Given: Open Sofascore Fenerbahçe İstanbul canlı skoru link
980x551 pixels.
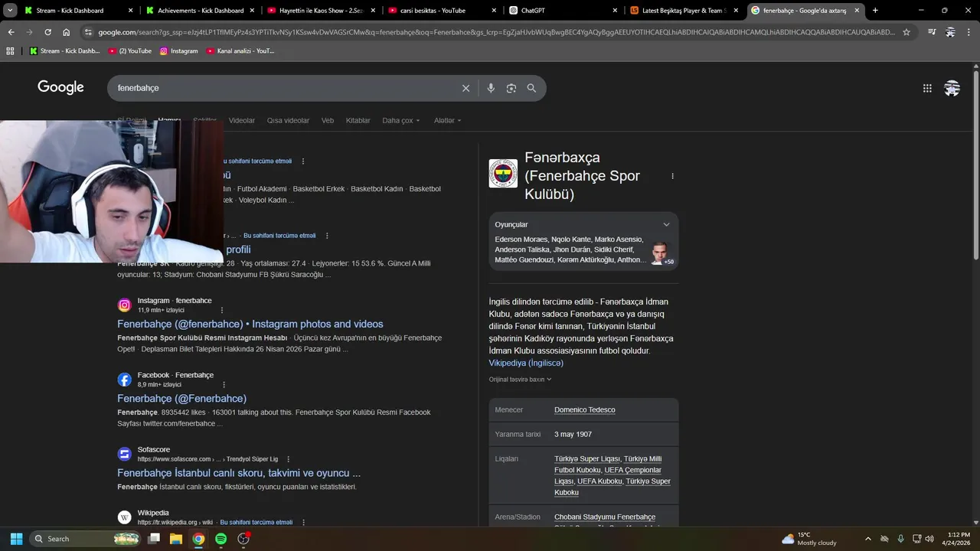Looking at the screenshot, I should pyautogui.click(x=239, y=473).
